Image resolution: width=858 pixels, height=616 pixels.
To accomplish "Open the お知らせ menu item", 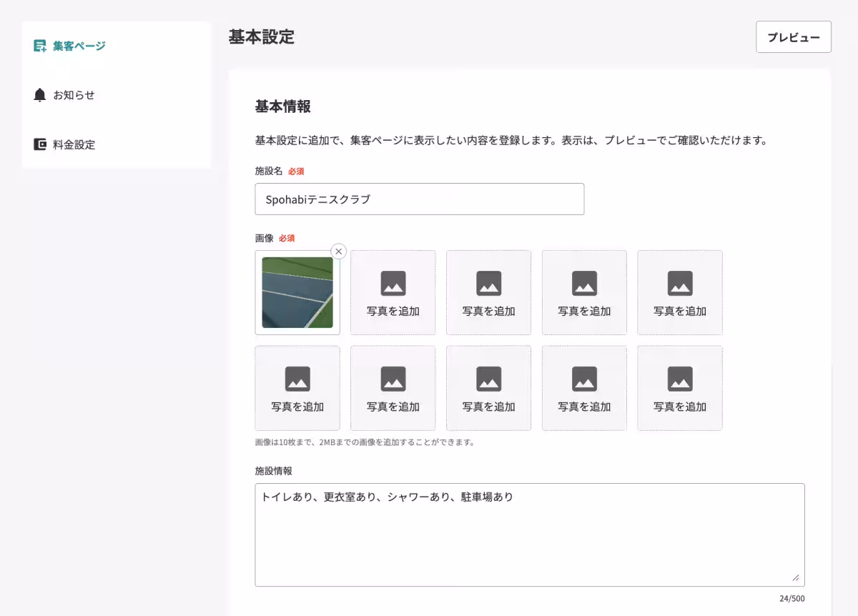I will 74,95.
